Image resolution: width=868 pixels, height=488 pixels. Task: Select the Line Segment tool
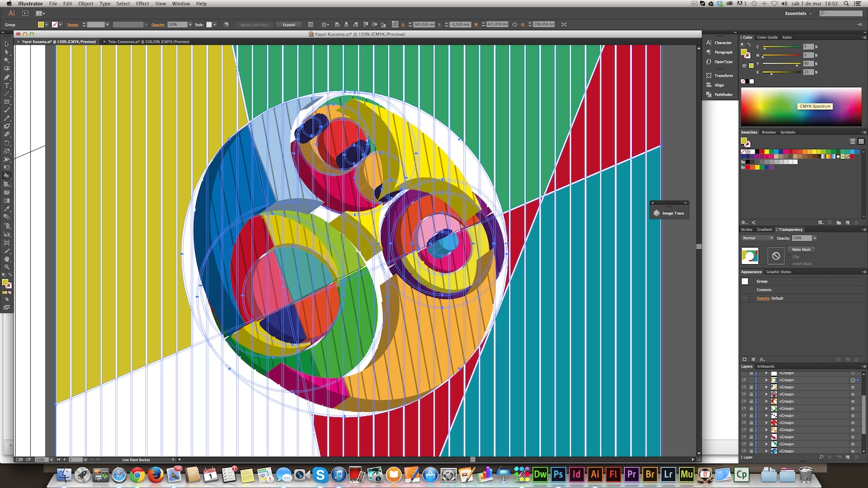[x=7, y=93]
